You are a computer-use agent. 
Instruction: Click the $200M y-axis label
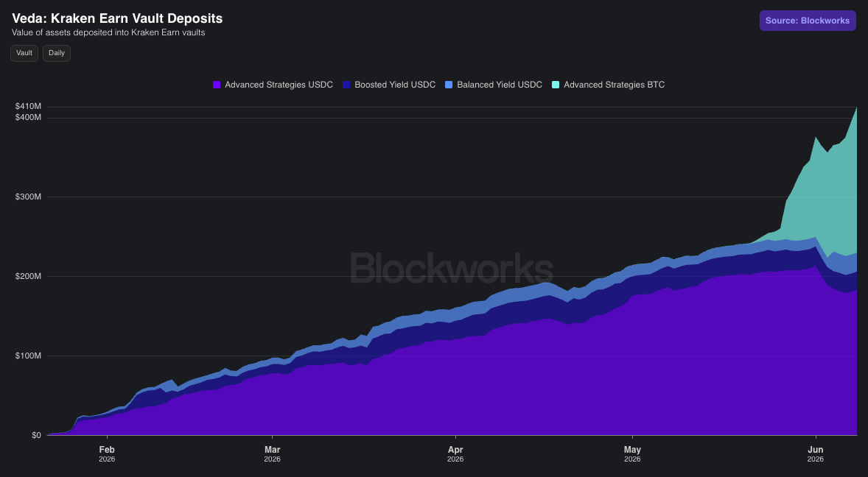pos(28,276)
